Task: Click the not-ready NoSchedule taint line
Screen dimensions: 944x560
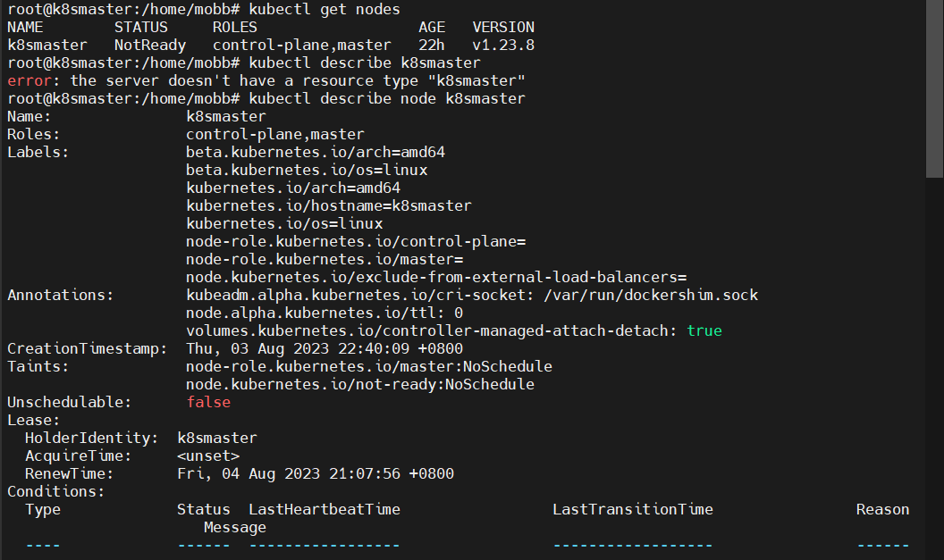Action: pos(360,384)
